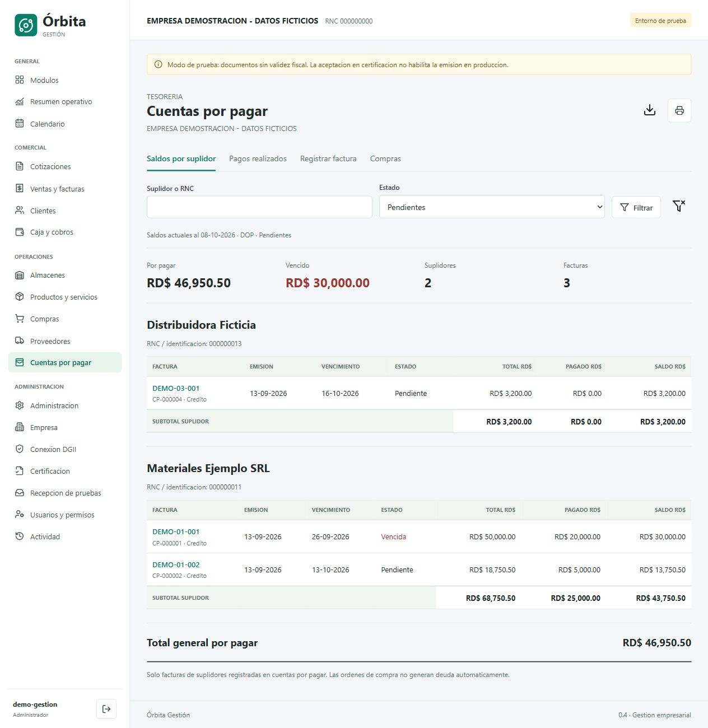Open Proveedores truck icon
708x728 pixels.
(x=20, y=341)
